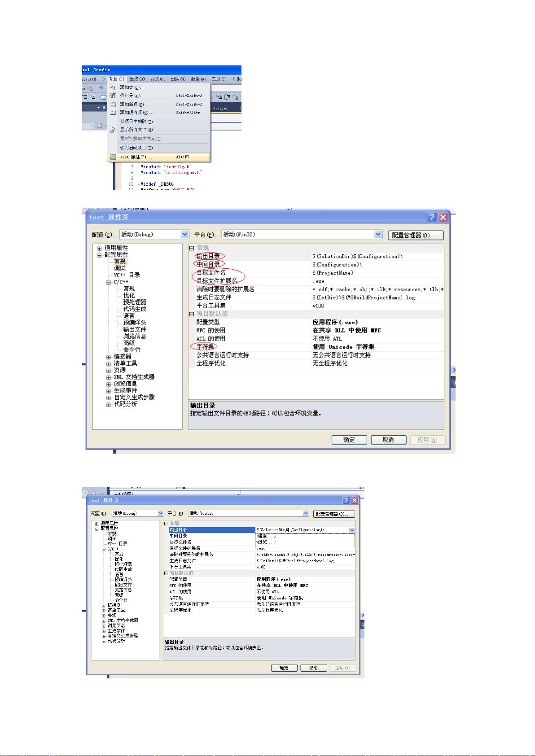The image size is (535, 756).
Task: Collapse the 配置属性 node in the larger dialog tree
Action: pyautogui.click(x=100, y=255)
